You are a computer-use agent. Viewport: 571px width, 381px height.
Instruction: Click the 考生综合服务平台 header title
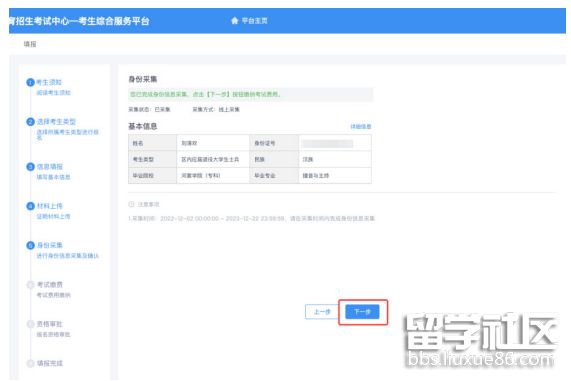(114, 21)
